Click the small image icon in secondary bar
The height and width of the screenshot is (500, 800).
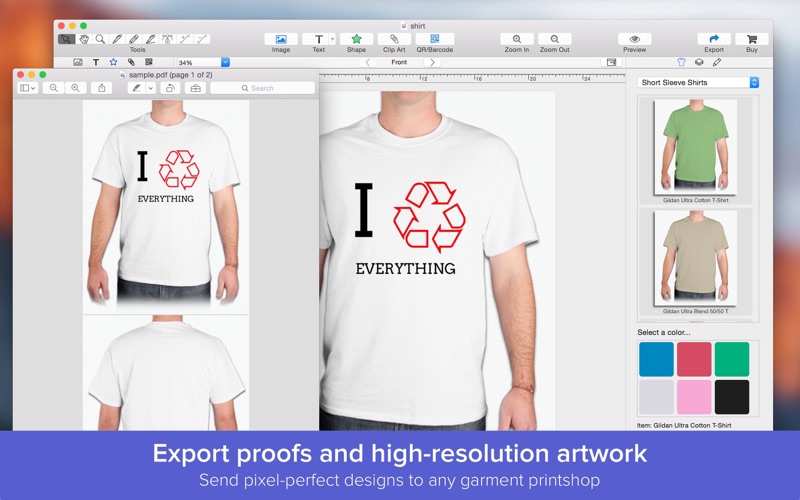click(78, 62)
